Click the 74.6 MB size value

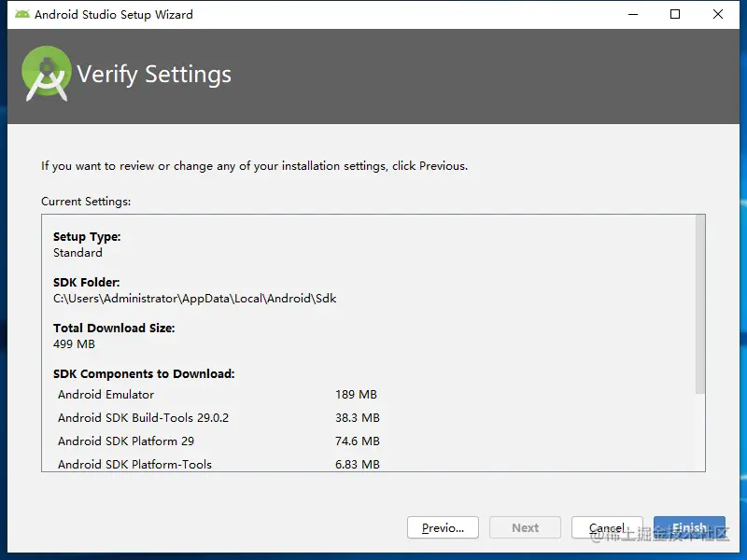358,441
